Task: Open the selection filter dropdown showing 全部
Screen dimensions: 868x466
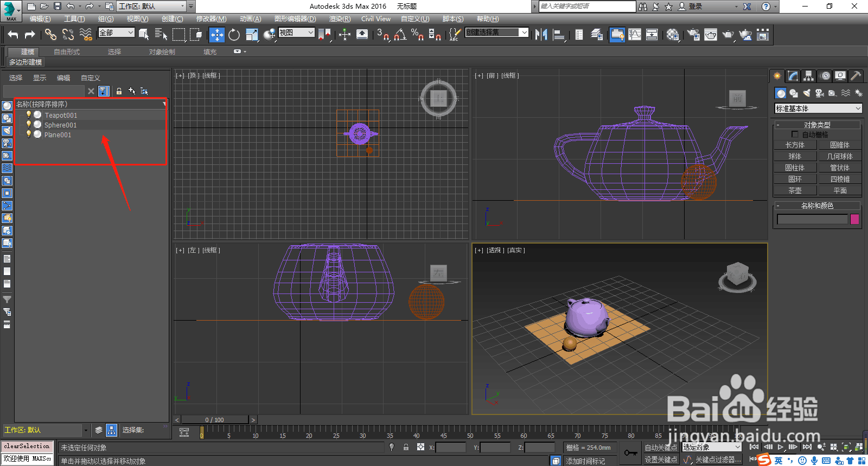Action: point(116,33)
